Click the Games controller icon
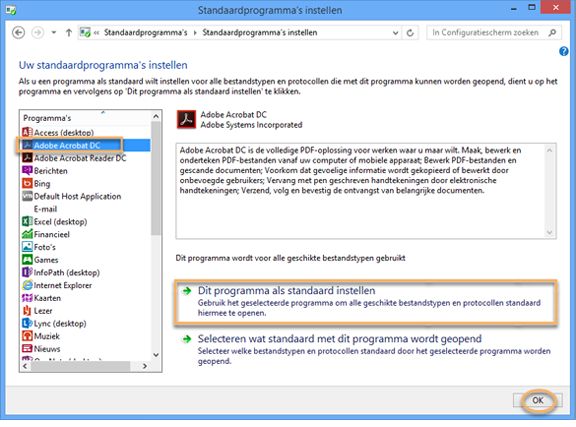This screenshot has height=427, width=576. [x=27, y=259]
